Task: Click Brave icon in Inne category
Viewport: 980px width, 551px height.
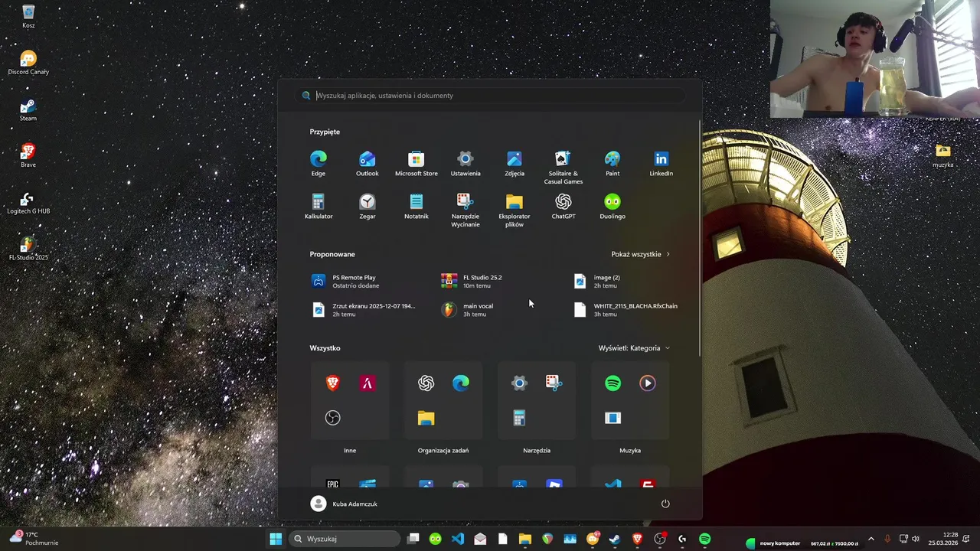Action: 333,383
